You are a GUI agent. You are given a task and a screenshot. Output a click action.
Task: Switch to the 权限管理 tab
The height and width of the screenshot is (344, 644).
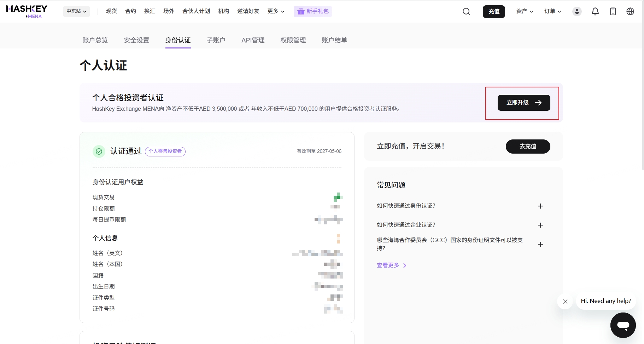click(x=293, y=40)
